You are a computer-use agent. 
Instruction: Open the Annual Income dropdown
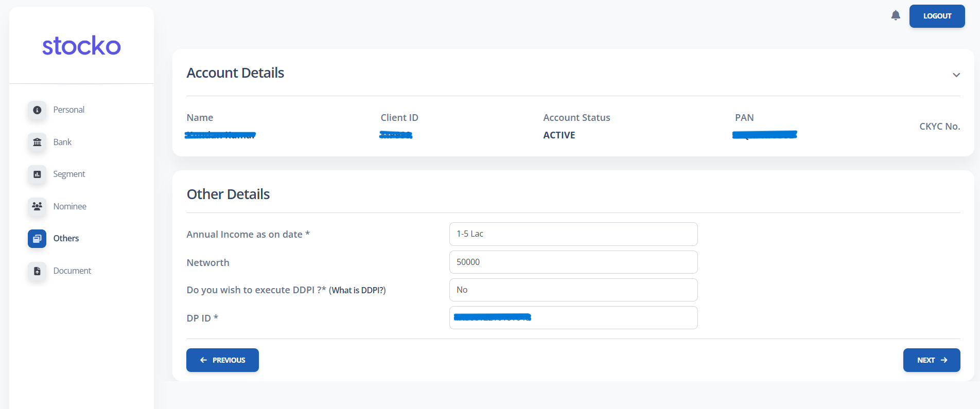573,234
